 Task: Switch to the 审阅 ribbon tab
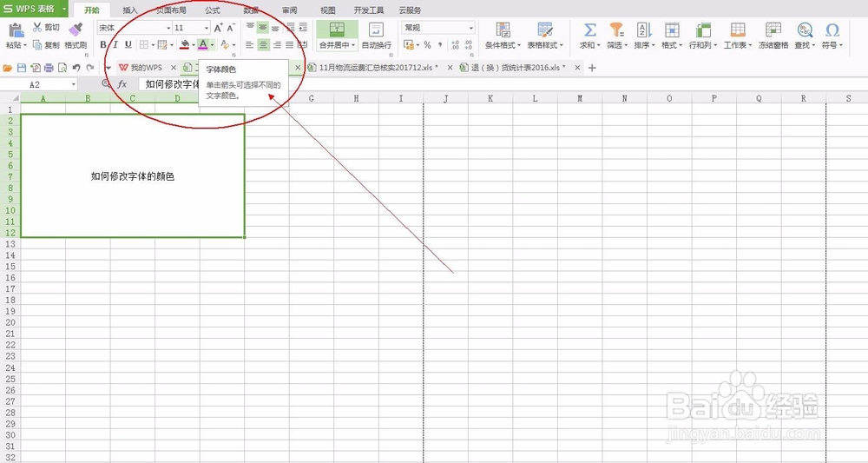(x=290, y=10)
